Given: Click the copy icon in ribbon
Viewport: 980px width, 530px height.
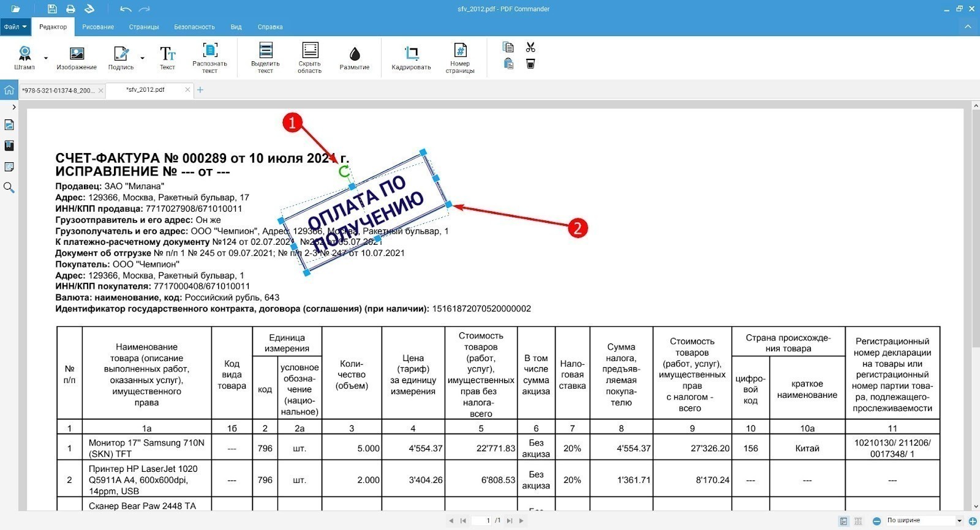Looking at the screenshot, I should [x=508, y=47].
